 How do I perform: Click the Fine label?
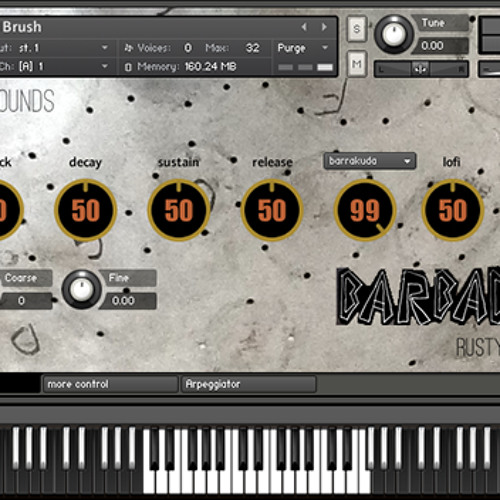point(119,278)
